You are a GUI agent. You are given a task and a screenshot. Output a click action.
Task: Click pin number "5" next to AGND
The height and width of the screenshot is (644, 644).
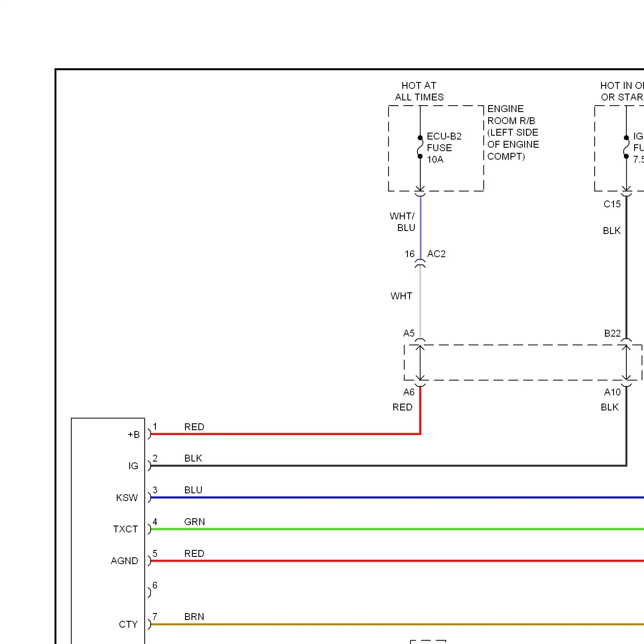pyautogui.click(x=155, y=554)
